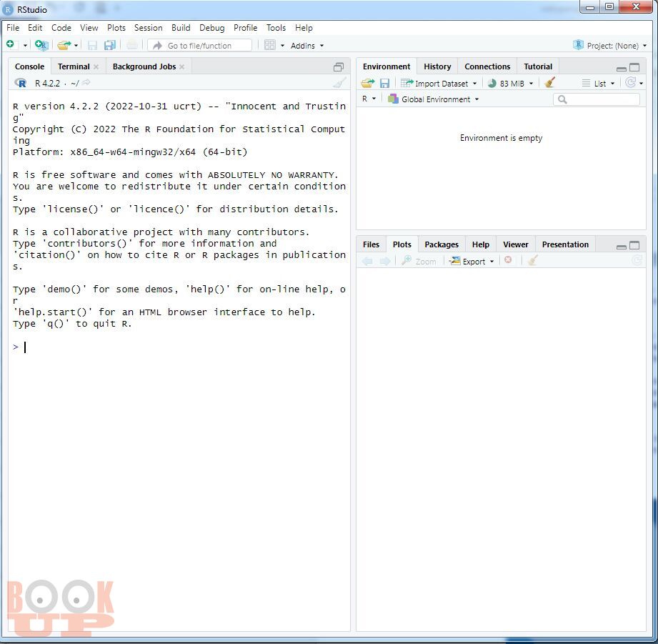Click the memory usage pie icon
This screenshot has height=644, width=658.
pyautogui.click(x=492, y=83)
